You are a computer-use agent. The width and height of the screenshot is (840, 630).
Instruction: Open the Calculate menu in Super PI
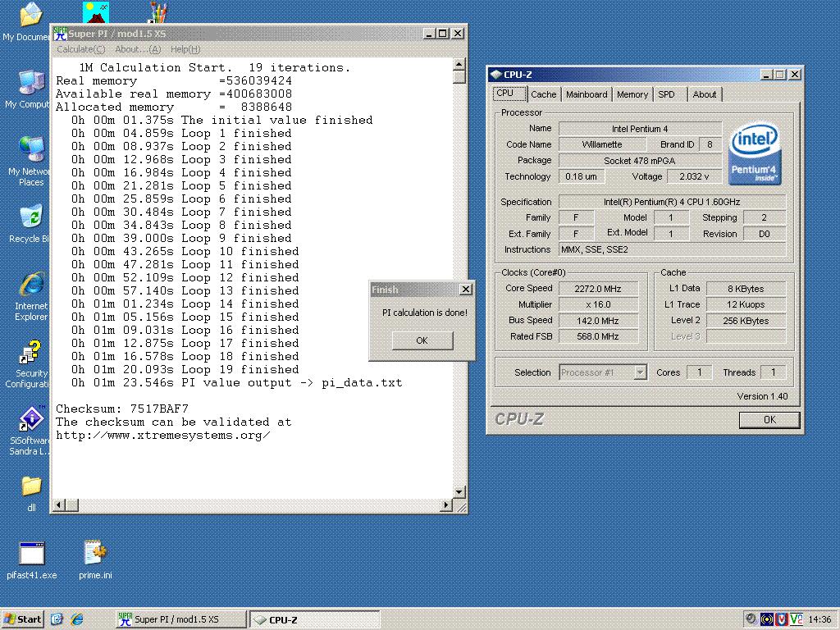pos(81,49)
